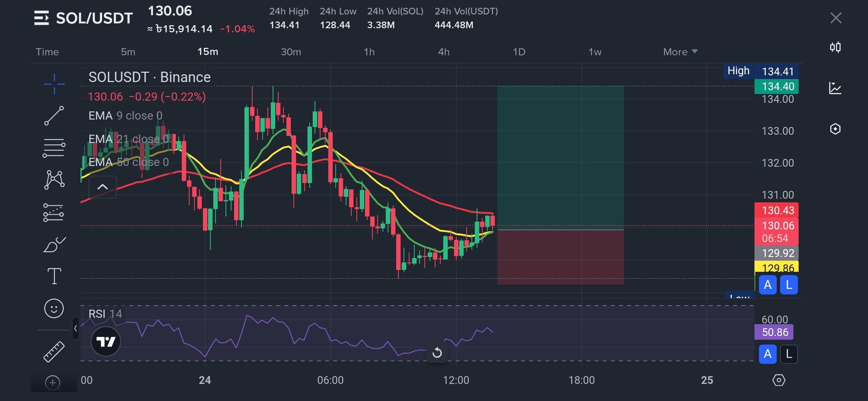Click the 24h Vol(SOL) value 3.38M
The image size is (868, 401).
pyautogui.click(x=381, y=25)
